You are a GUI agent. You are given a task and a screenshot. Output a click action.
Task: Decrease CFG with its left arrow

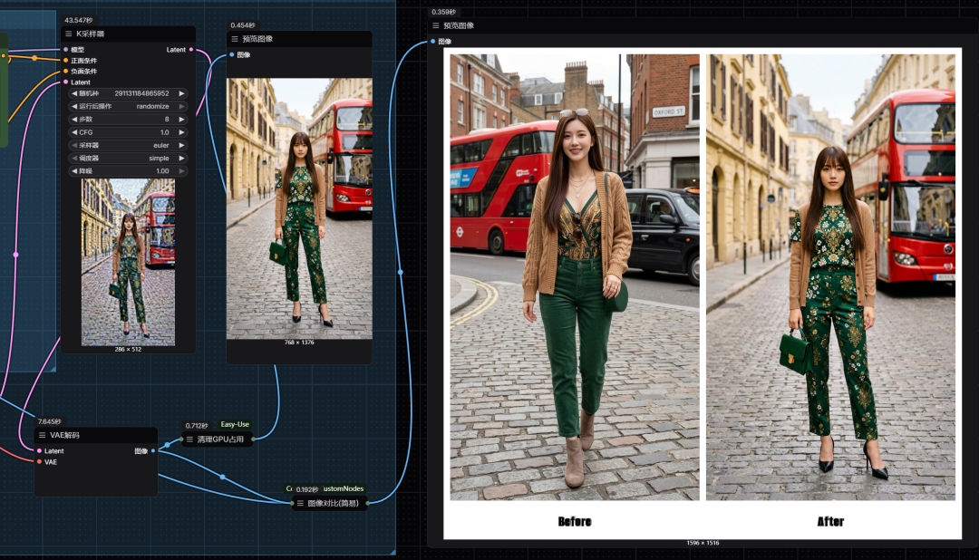coord(74,132)
